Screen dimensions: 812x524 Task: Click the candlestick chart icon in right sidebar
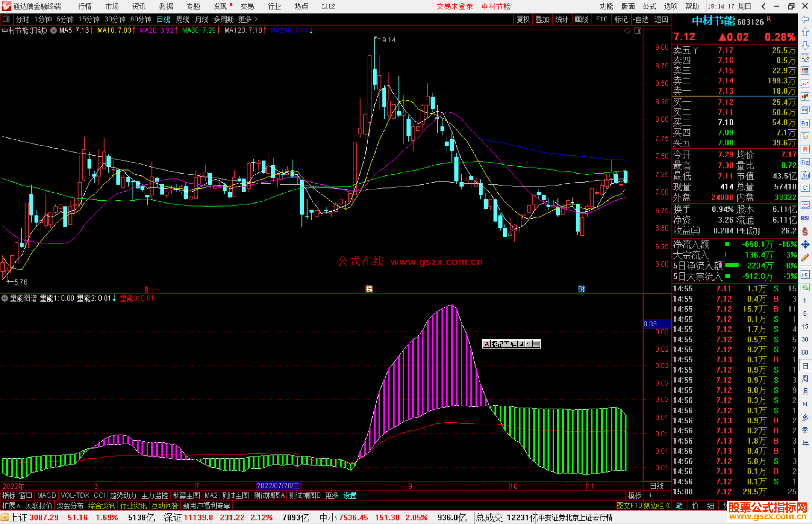805,97
